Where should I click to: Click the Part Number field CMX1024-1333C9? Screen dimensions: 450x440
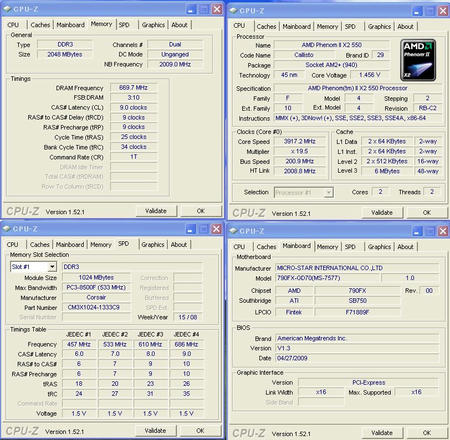point(96,307)
